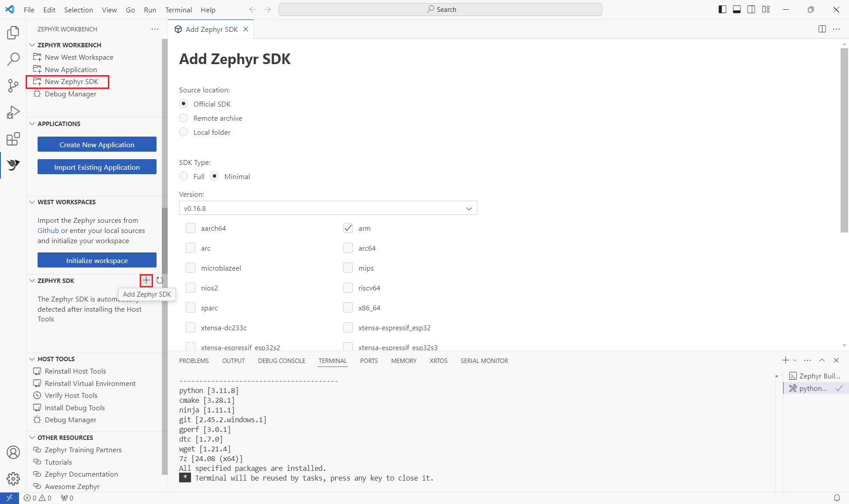Open the Terminal menu
Screen dimensions: 849x504
178,10
